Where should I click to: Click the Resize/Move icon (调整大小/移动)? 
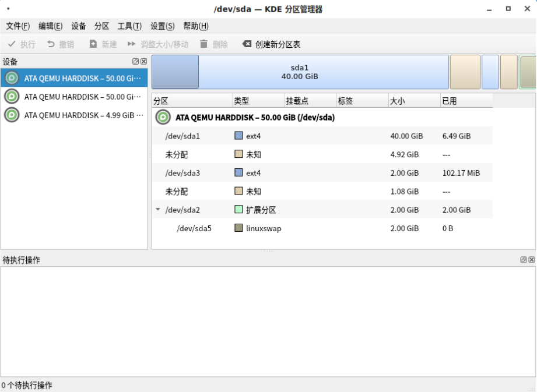(132, 44)
